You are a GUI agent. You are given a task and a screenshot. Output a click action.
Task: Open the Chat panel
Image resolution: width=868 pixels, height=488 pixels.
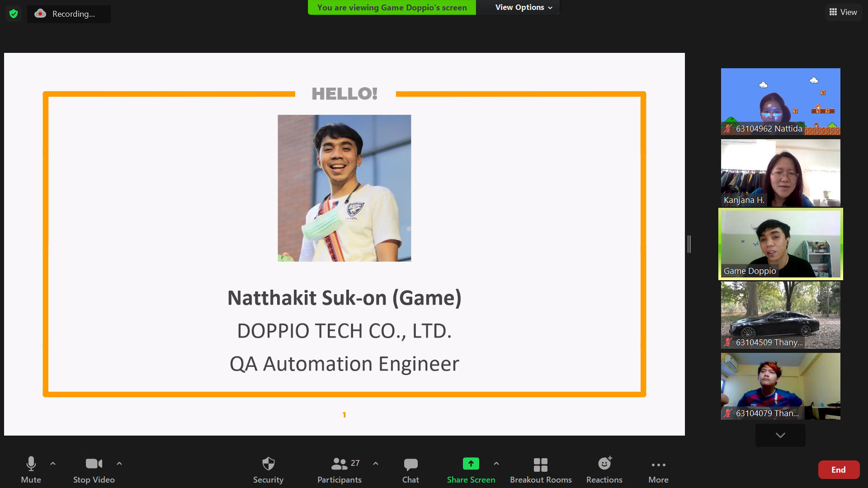tap(410, 470)
